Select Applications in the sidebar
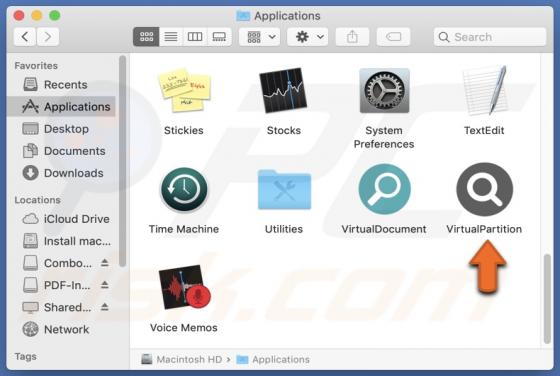Viewport: 560px width, 376px height. (61, 106)
